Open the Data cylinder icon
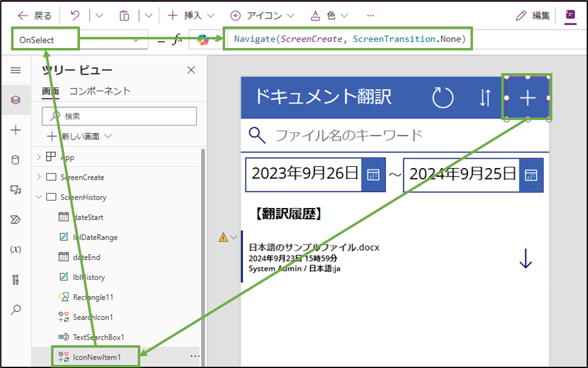Screen dimensions: 588x368 (16, 160)
